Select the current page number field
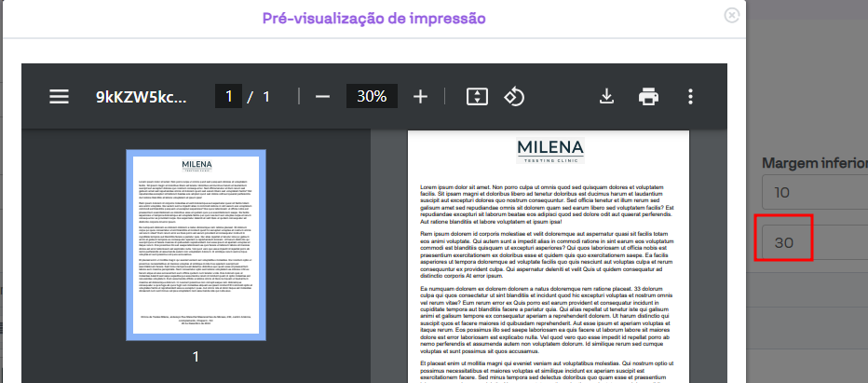The height and width of the screenshot is (383, 868). 227,97
